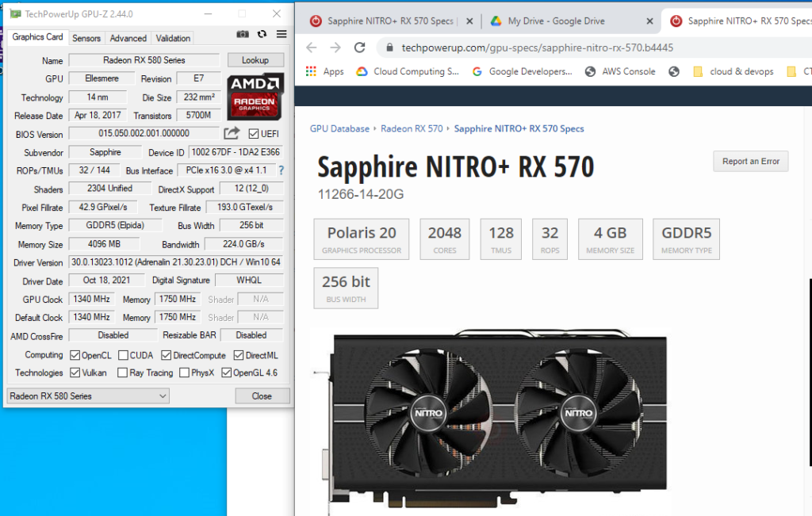
Task: Reload the TechPowerUp page
Action: pos(360,48)
